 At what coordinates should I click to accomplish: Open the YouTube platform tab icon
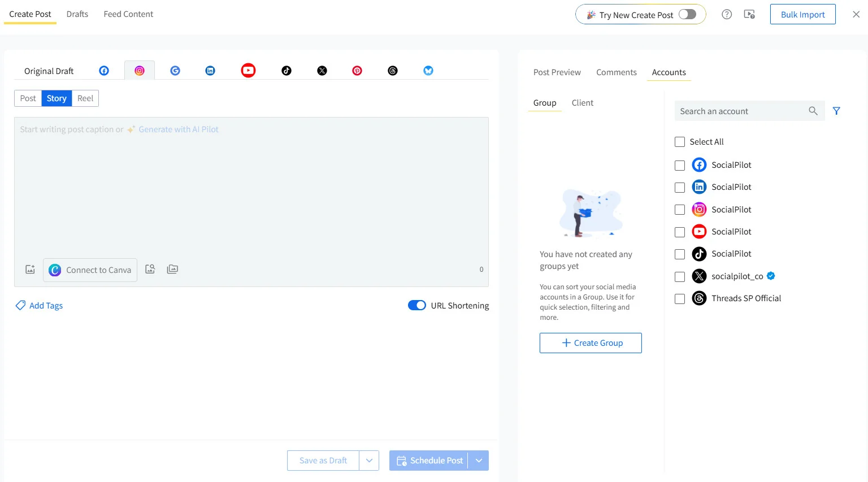(x=248, y=70)
